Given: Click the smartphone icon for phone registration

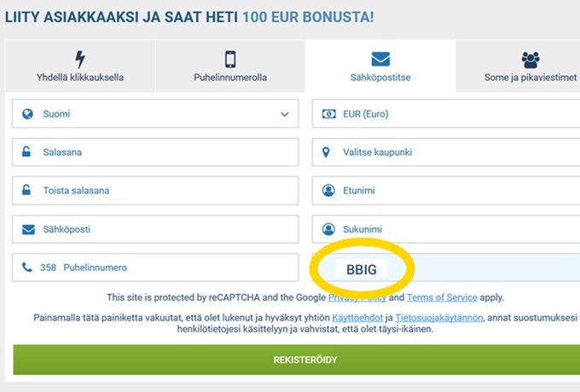Looking at the screenshot, I should (230, 60).
